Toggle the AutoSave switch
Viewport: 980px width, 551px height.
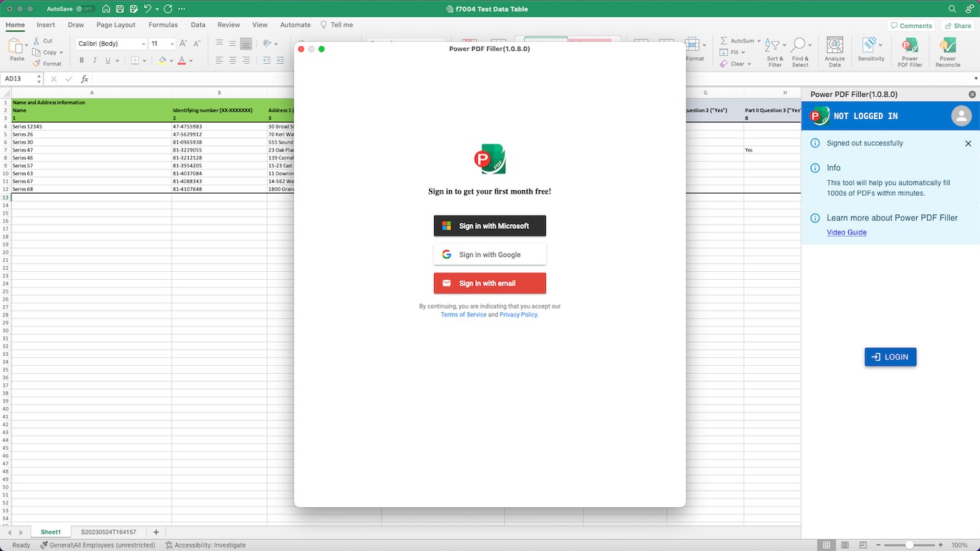click(85, 9)
